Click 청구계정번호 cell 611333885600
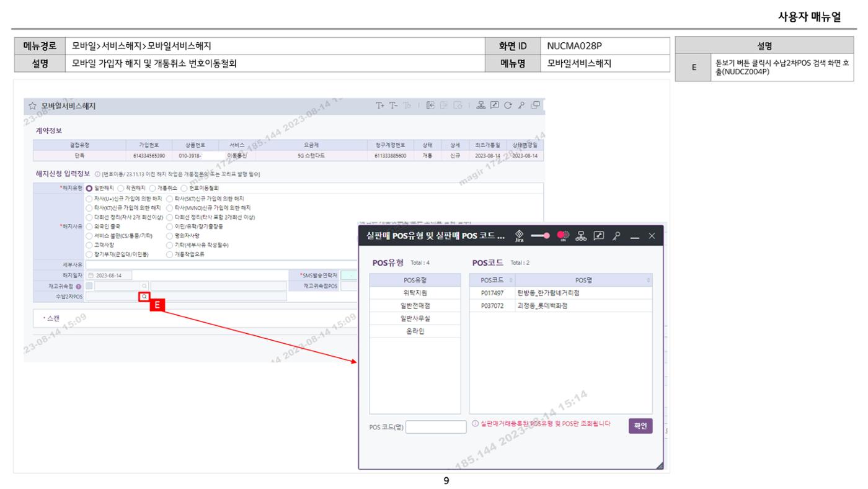This screenshot has width=868, height=489. [389, 155]
